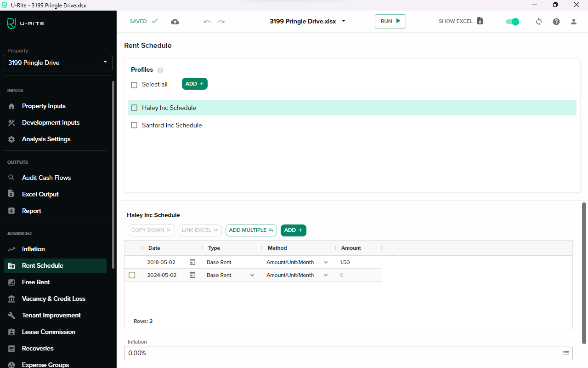The height and width of the screenshot is (368, 588).
Task: Open the Method dropdown for the 2024 row
Action: tap(325, 275)
